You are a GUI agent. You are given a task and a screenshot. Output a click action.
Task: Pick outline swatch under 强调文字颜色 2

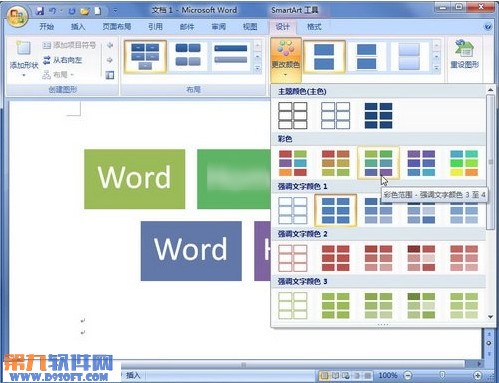[x=293, y=258]
